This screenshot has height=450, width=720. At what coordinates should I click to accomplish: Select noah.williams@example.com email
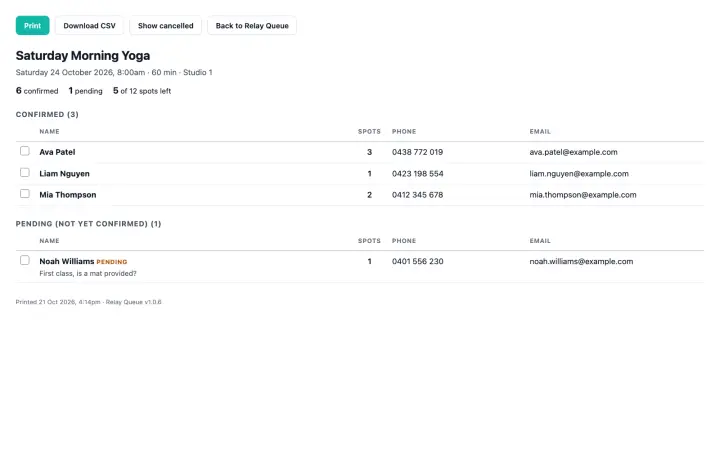point(581,261)
